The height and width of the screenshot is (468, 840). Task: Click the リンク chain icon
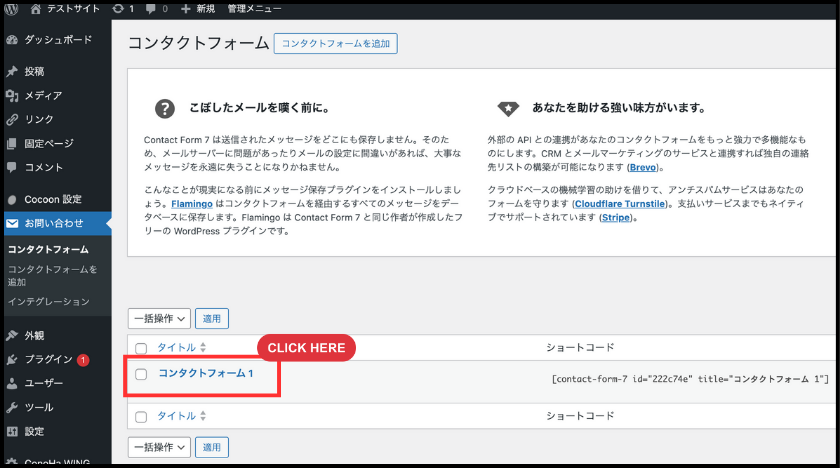click(x=12, y=119)
